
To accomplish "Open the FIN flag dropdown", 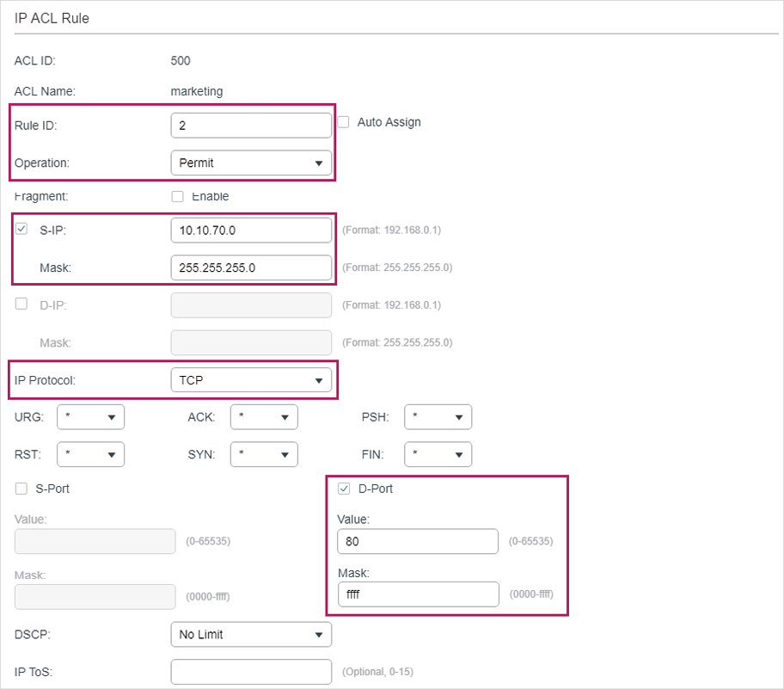I will coord(438,454).
